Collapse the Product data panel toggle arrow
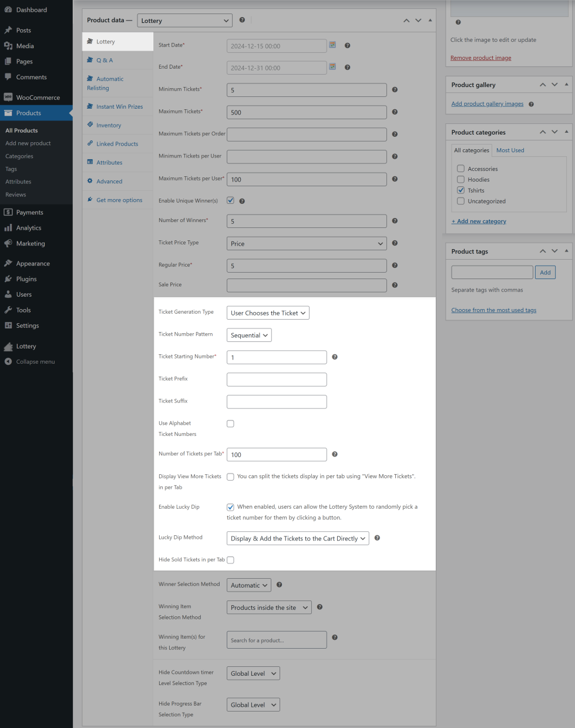Screen dimensions: 575x728 coord(430,20)
